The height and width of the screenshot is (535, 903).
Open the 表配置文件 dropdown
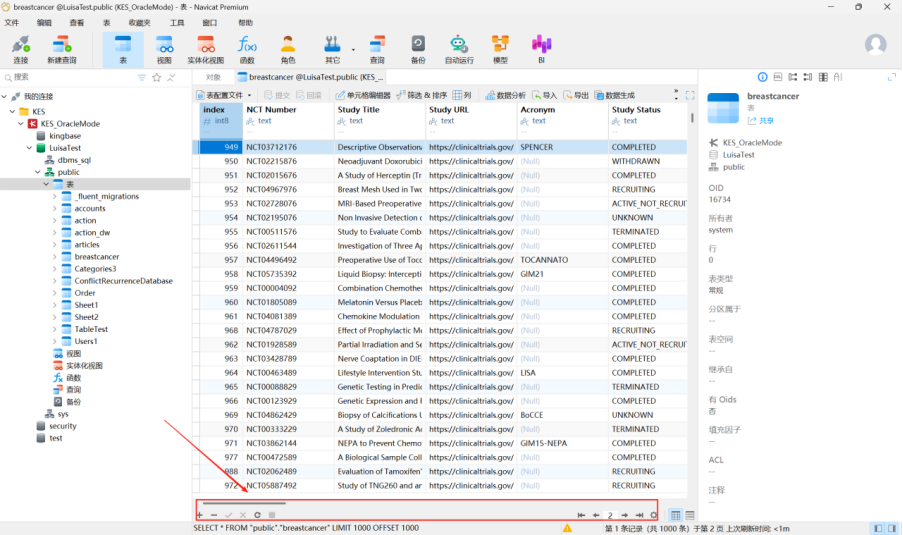219,95
